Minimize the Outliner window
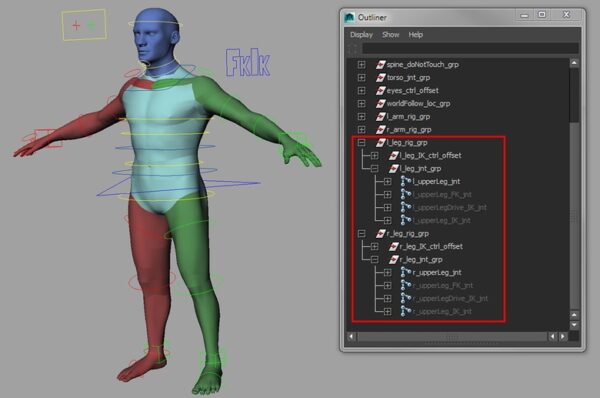This screenshot has width=600, height=398. (524, 15)
